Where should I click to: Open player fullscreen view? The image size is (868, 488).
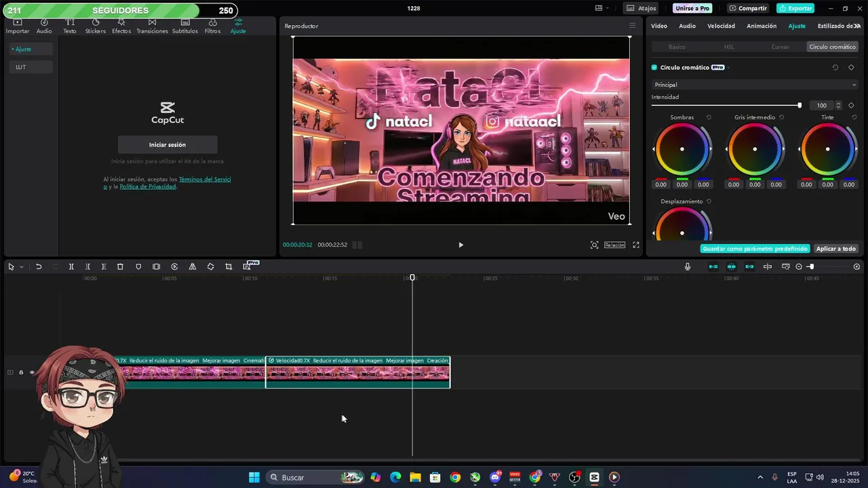click(x=636, y=245)
